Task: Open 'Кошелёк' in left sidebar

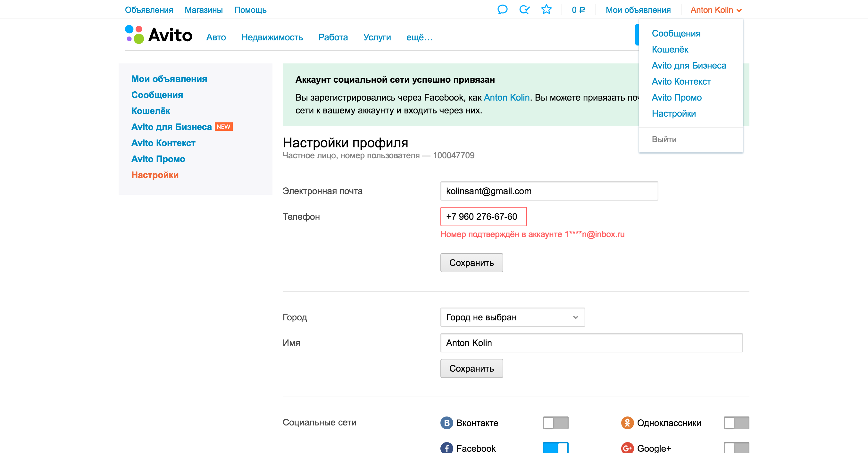Action: click(x=151, y=111)
